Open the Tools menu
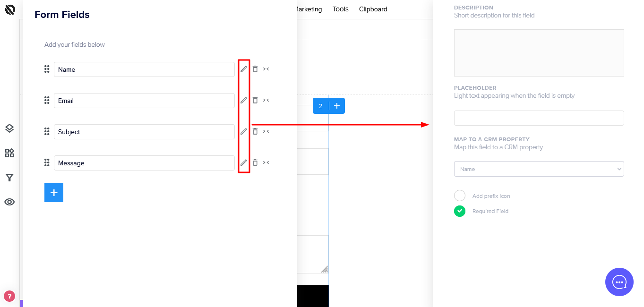The image size is (644, 307). click(340, 9)
